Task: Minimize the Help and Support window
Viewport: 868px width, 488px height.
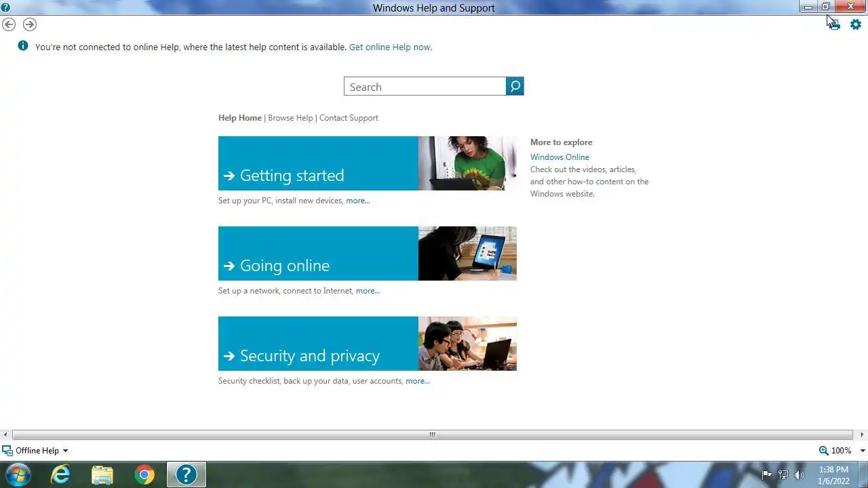Action: tap(808, 7)
